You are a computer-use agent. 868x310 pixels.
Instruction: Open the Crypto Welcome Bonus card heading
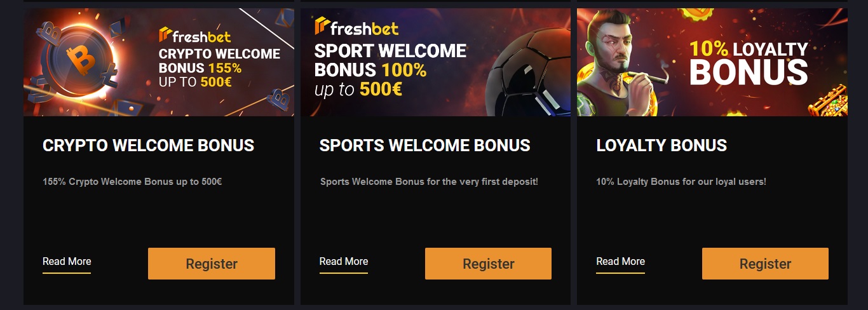(148, 145)
